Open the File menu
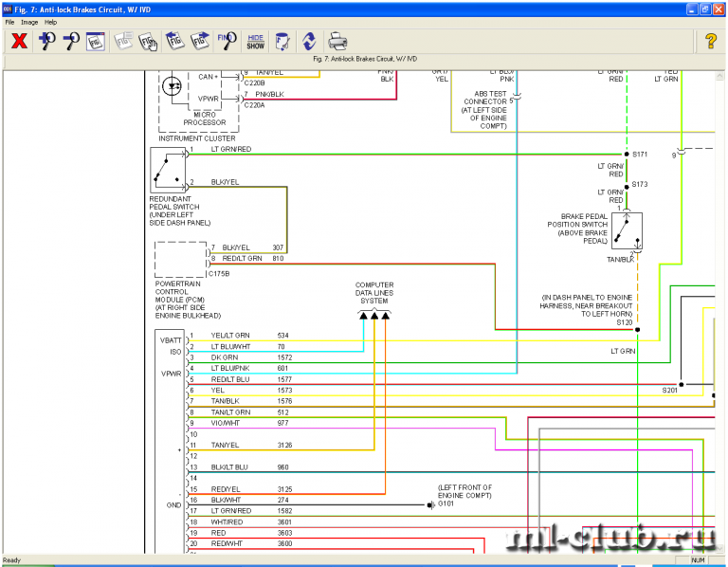This screenshot has width=728, height=567. point(9,22)
